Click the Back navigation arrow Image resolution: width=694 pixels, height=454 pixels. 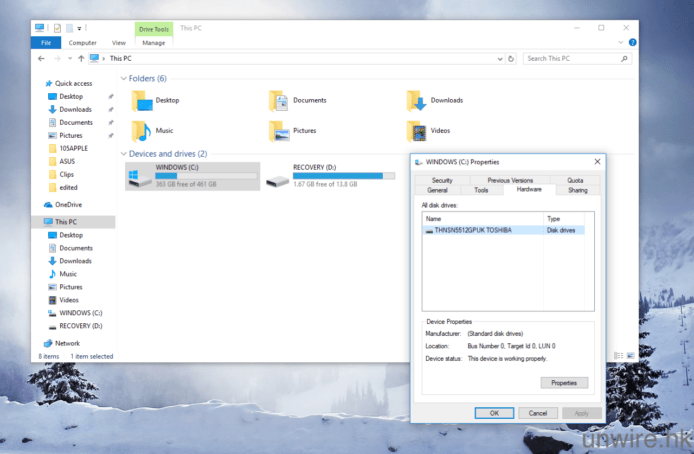click(40, 59)
